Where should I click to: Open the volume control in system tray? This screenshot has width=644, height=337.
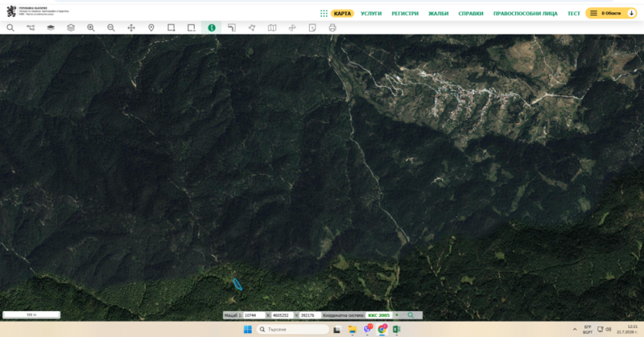coord(609,329)
